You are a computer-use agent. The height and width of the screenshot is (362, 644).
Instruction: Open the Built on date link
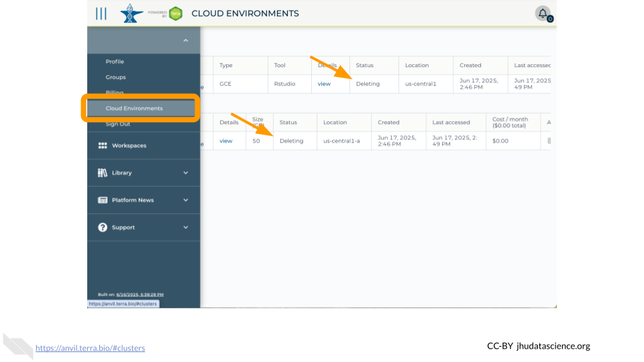140,295
